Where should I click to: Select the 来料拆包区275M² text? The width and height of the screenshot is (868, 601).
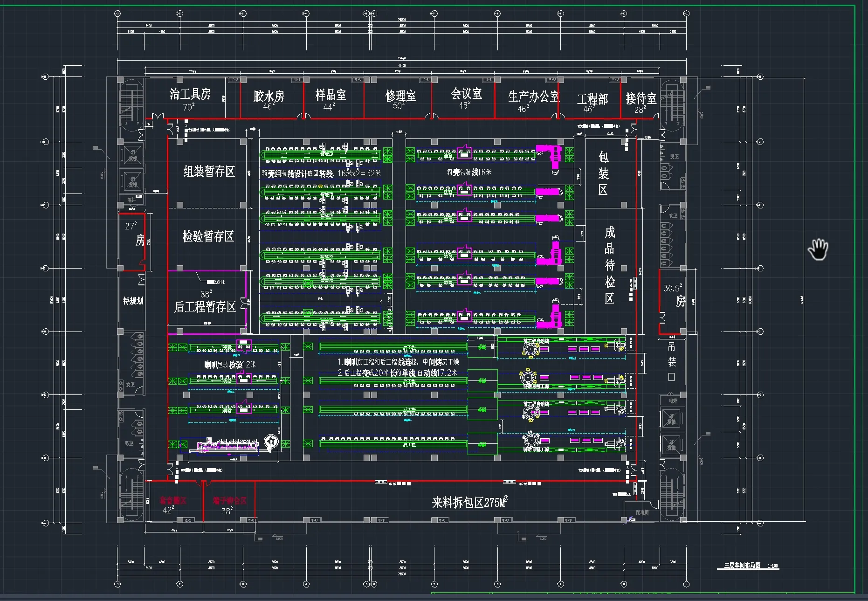point(469,503)
